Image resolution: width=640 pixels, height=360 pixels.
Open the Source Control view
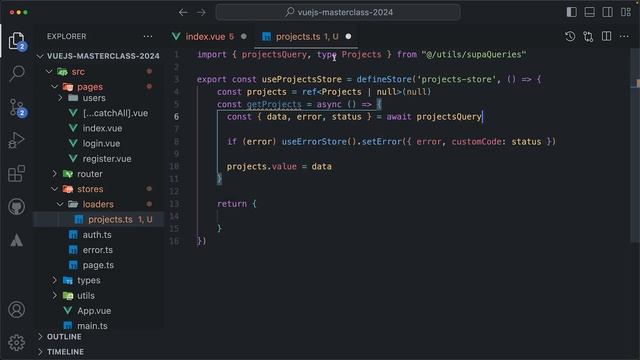point(16,107)
